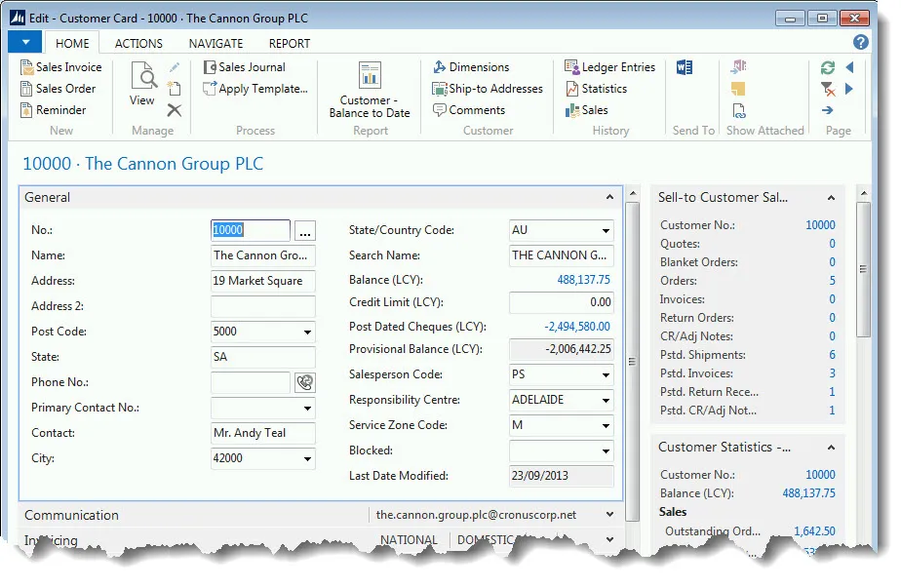
Task: Click the New record icon in Manage group
Action: click(175, 89)
